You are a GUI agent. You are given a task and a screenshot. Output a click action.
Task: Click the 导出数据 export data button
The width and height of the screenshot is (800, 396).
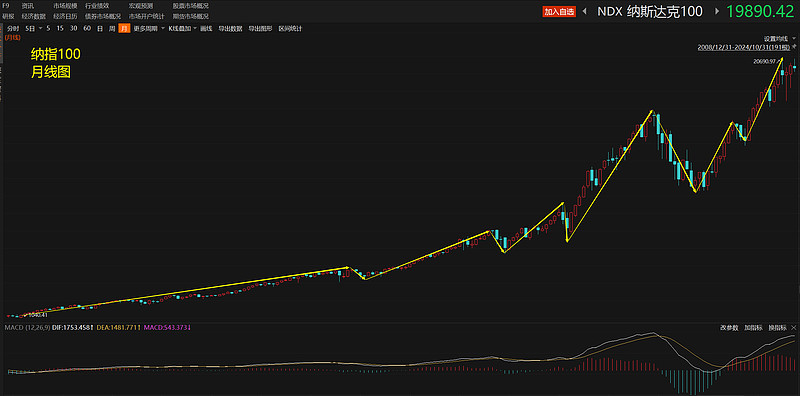[230, 29]
